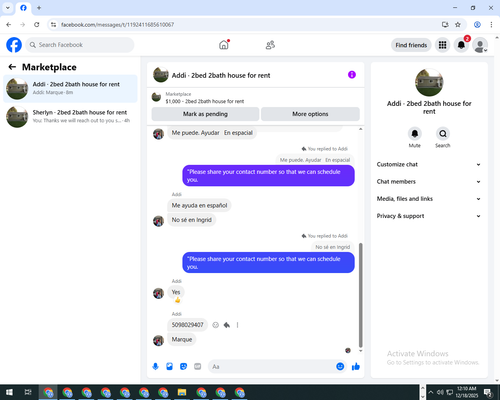Expand Media, files and links section
The image size is (500, 400).
[429, 199]
